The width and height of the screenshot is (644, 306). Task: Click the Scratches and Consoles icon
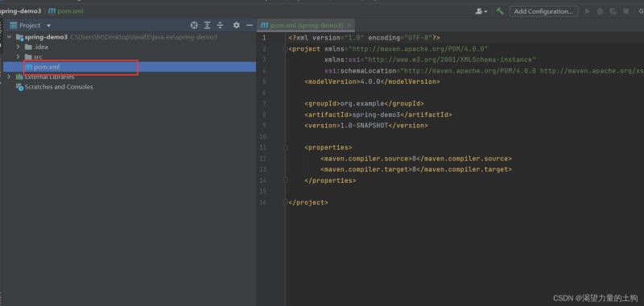pos(19,87)
